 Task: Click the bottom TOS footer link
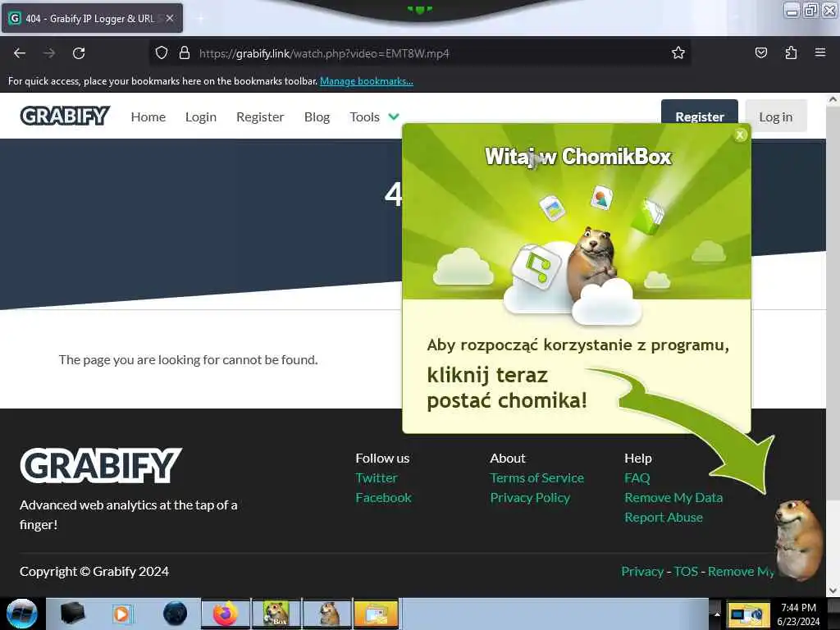point(685,572)
